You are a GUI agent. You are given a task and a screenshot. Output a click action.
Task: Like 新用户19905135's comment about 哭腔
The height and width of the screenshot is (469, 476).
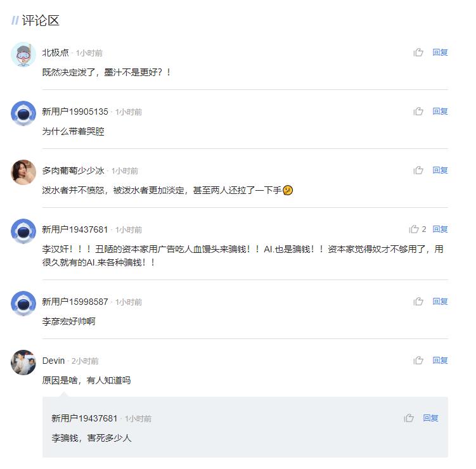coord(418,112)
